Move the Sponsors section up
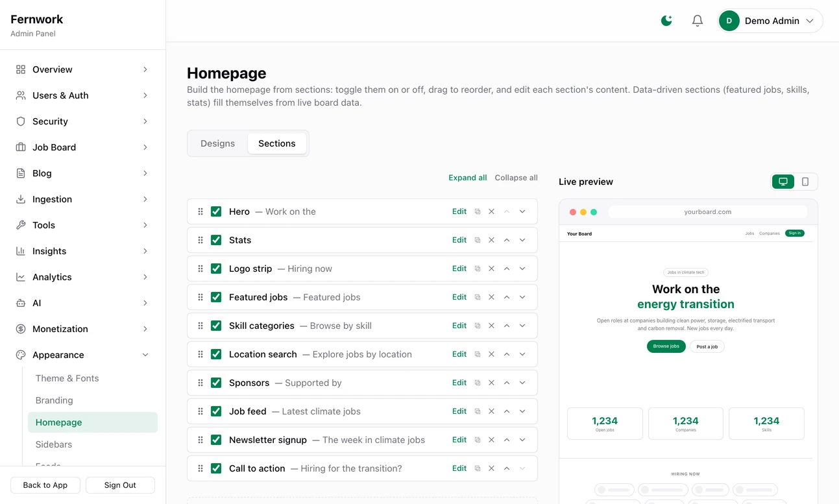This screenshot has width=839, height=504. (x=507, y=383)
